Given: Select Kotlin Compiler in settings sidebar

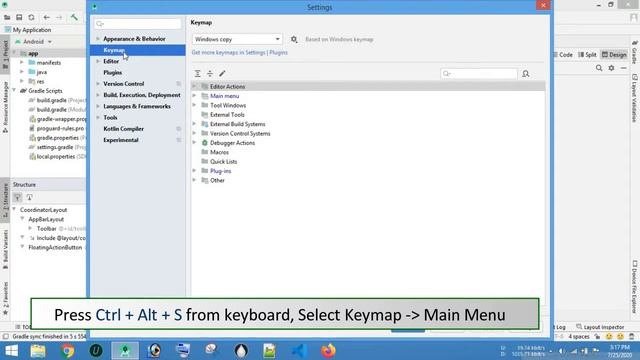Looking at the screenshot, I should [x=124, y=129].
